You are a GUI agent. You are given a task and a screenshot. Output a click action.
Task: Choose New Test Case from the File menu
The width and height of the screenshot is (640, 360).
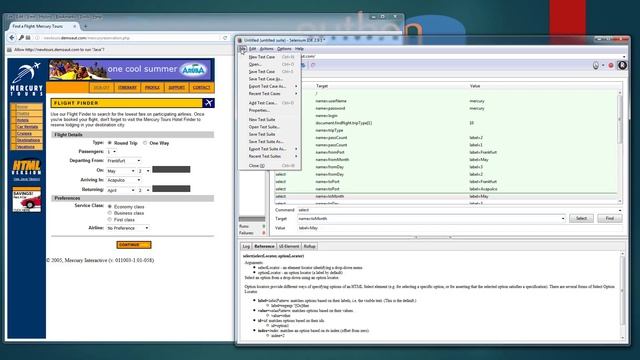pyautogui.click(x=270, y=57)
